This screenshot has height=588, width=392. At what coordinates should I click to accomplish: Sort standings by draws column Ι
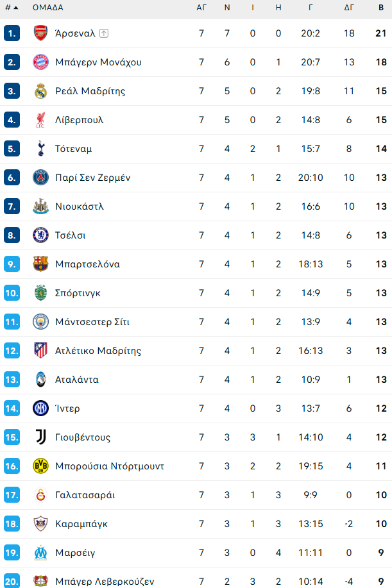click(252, 8)
